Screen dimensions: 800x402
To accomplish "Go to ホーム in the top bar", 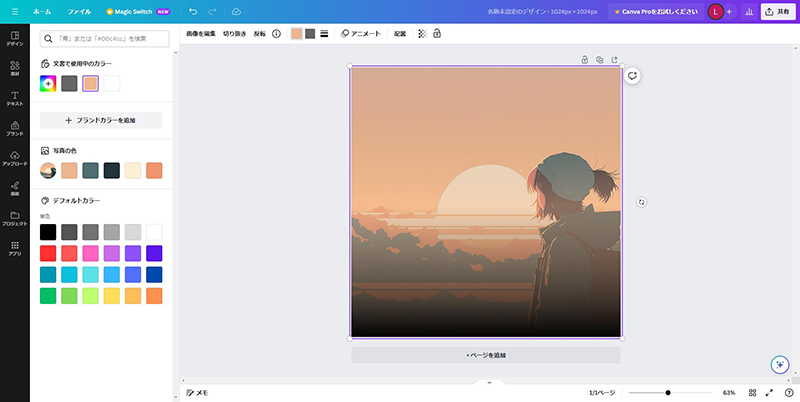I will 42,12.
